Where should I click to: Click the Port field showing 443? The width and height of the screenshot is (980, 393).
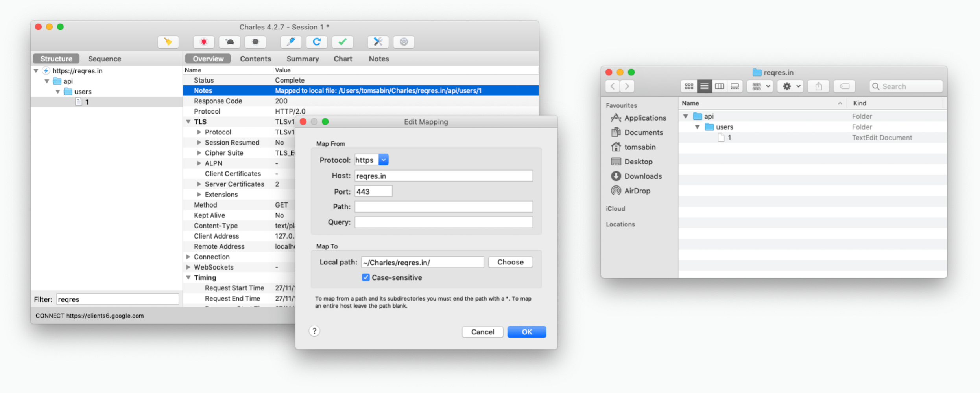[373, 191]
